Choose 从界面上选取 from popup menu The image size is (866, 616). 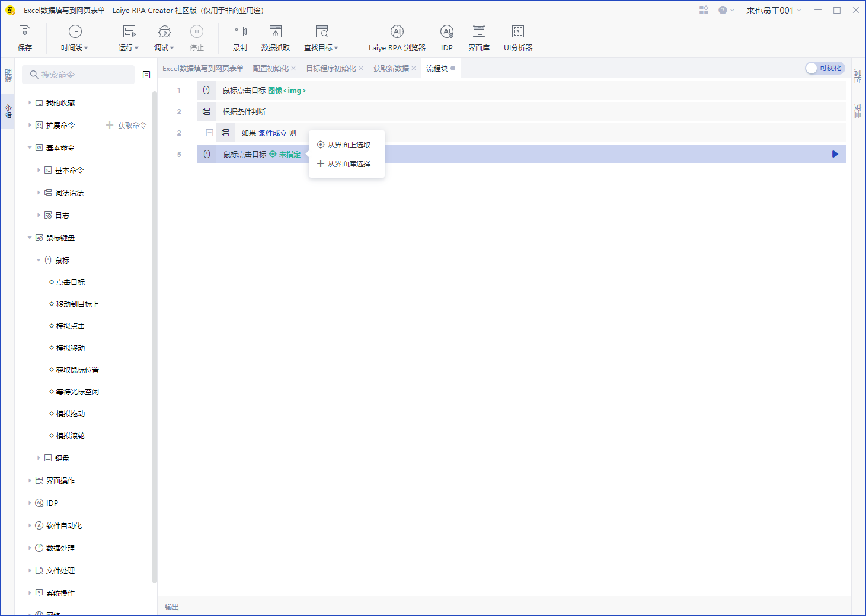(x=347, y=145)
